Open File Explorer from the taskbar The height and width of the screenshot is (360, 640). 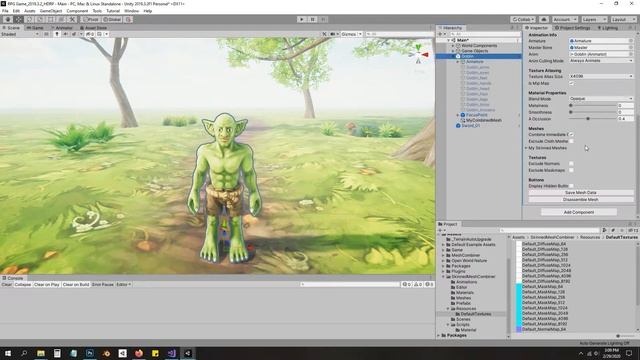tap(41, 353)
